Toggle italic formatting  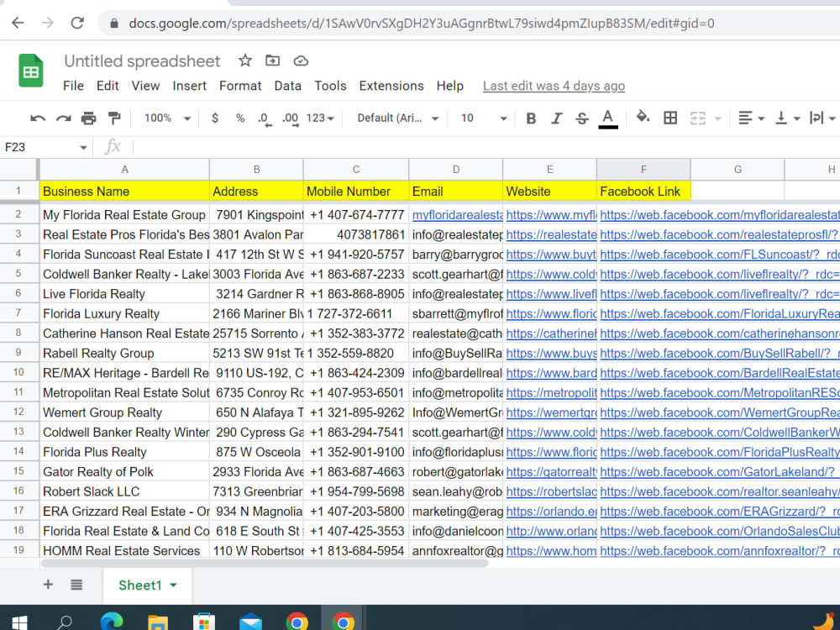tap(557, 118)
